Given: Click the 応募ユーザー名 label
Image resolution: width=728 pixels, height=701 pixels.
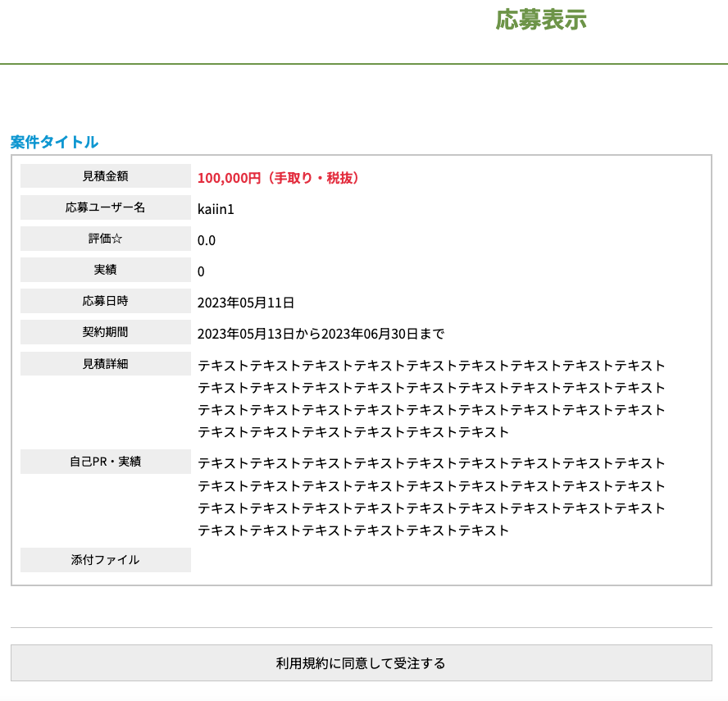Looking at the screenshot, I should click(105, 207).
